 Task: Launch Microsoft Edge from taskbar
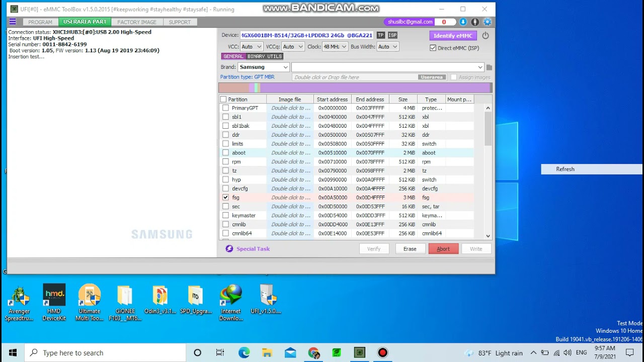pyautogui.click(x=244, y=353)
